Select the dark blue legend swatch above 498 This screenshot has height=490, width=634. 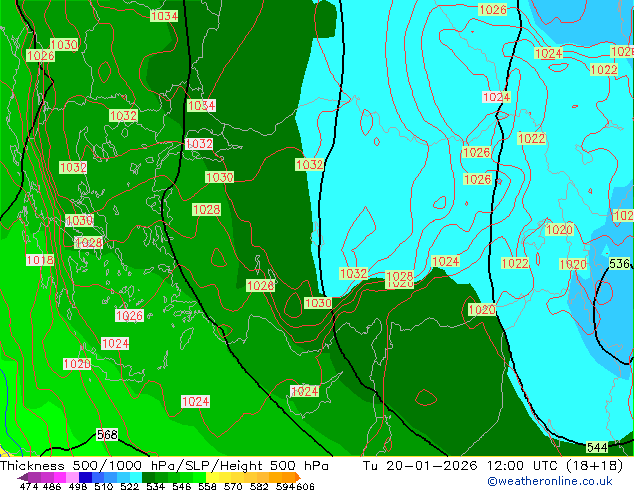[x=85, y=477]
